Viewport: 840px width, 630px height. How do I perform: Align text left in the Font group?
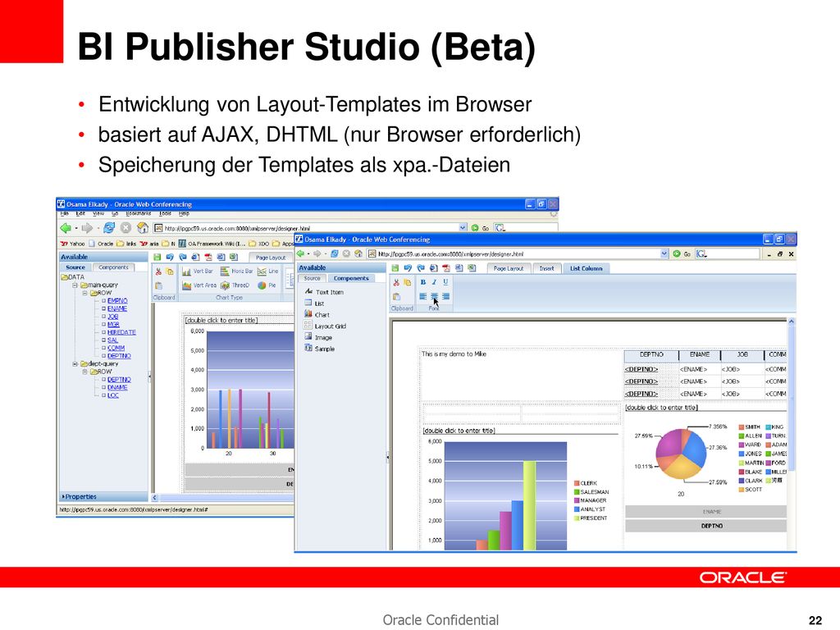point(423,296)
